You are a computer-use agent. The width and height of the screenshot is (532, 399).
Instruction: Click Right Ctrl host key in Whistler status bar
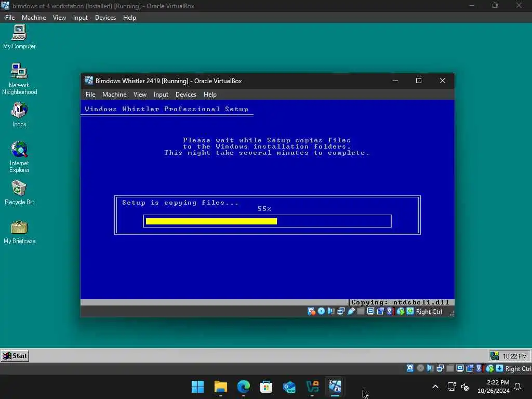point(429,312)
